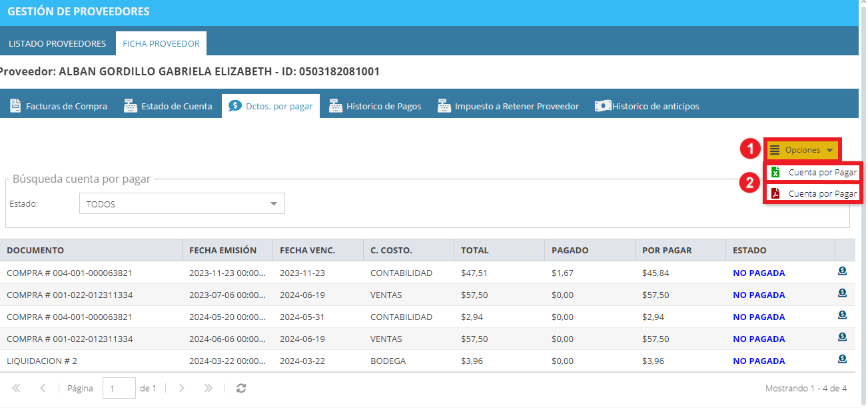The height and width of the screenshot is (408, 868).
Task: Refresh the table with reload icon
Action: point(241,388)
